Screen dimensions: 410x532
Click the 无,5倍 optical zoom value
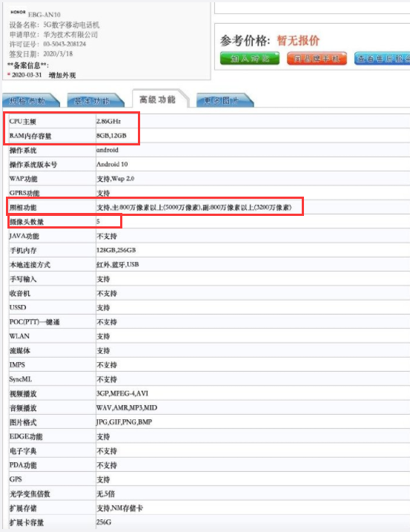pyautogui.click(x=106, y=493)
